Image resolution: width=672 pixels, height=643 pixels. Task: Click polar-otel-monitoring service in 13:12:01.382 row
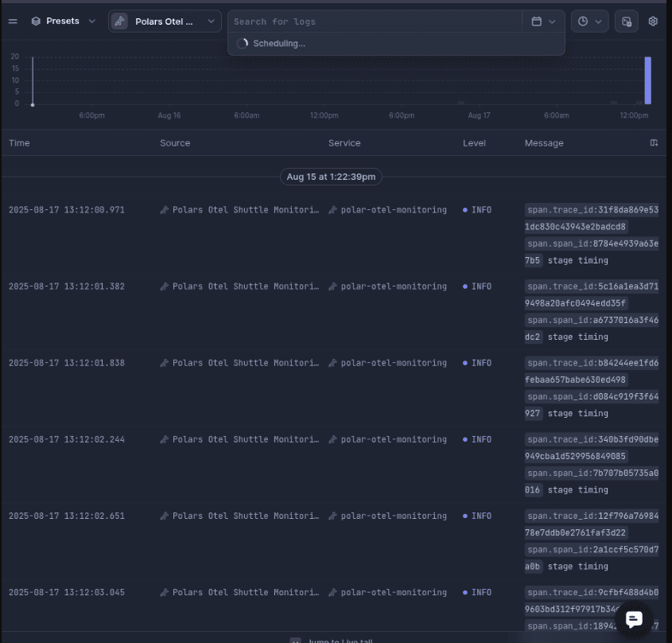coord(393,286)
